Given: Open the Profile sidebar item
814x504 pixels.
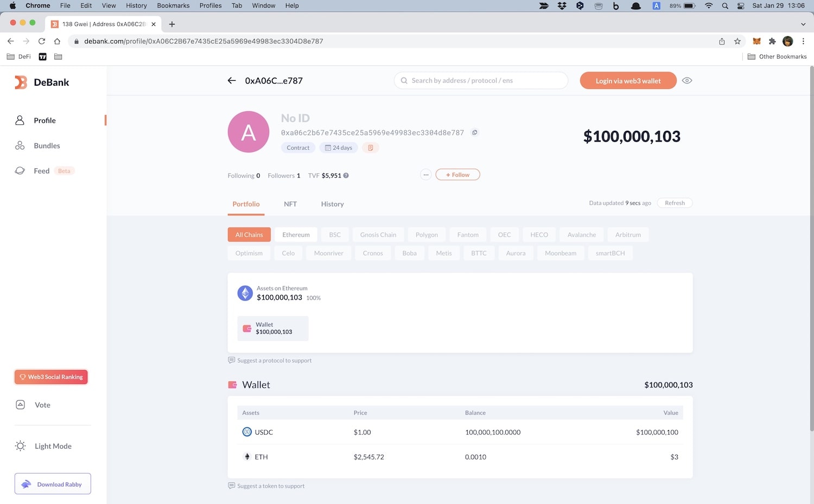Looking at the screenshot, I should point(44,120).
